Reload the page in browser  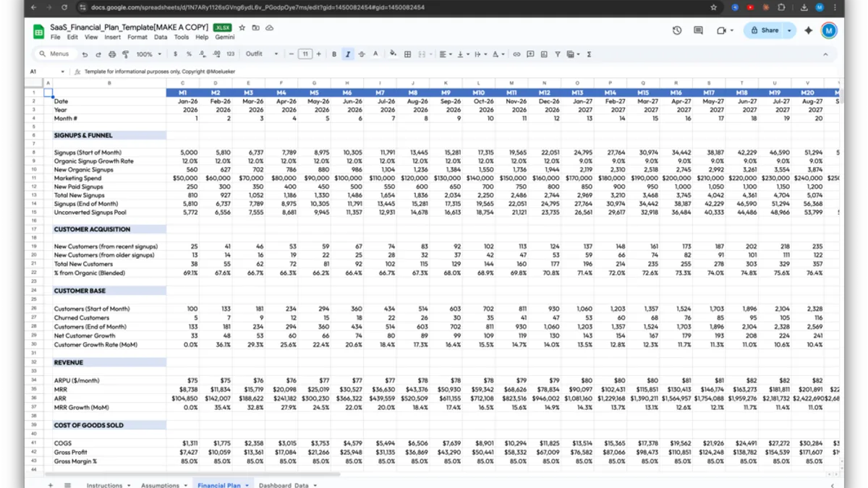pos(64,7)
